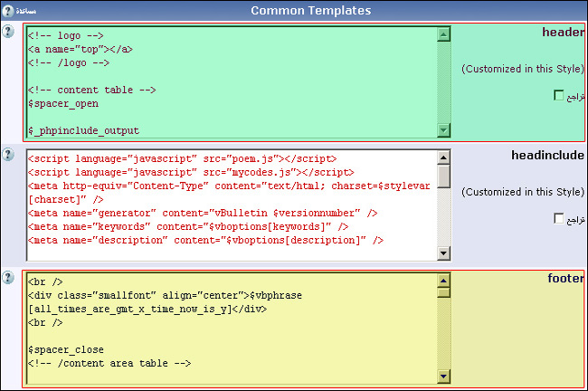Click inside the header template code box
The image size is (588, 391).
(226, 91)
